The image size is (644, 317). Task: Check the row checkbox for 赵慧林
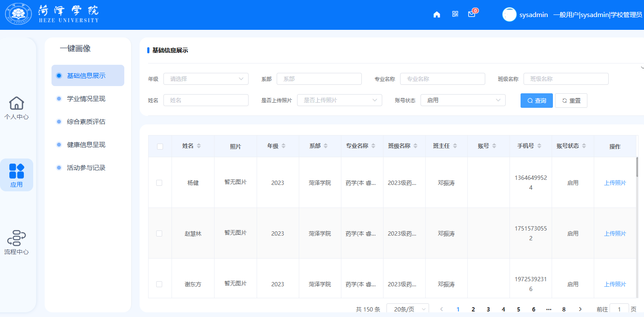click(159, 233)
